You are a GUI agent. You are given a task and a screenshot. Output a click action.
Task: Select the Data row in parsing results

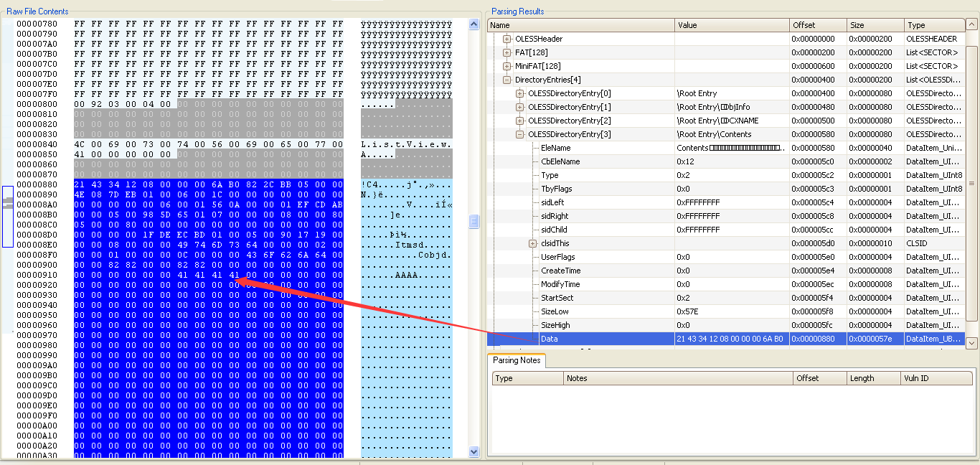pyautogui.click(x=549, y=339)
